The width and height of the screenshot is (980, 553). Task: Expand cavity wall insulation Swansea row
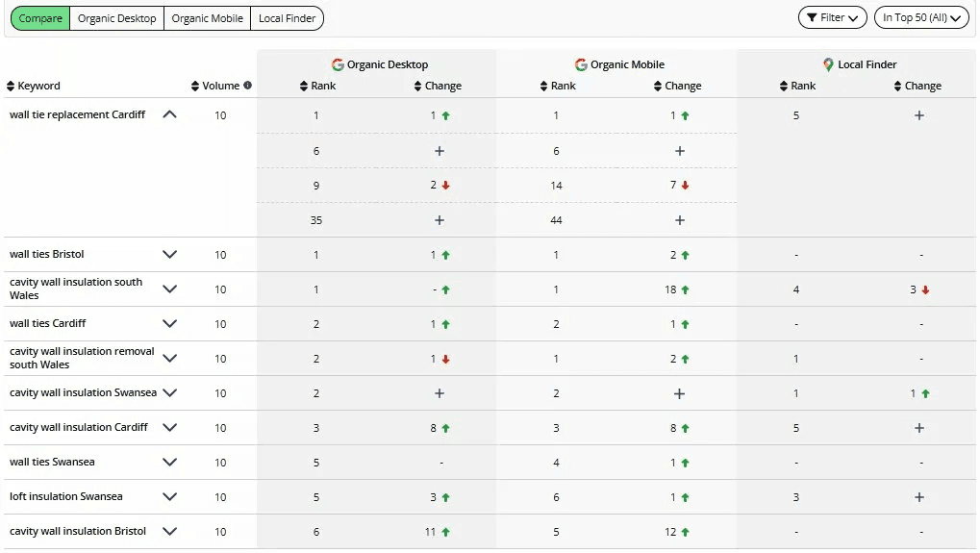[169, 392]
